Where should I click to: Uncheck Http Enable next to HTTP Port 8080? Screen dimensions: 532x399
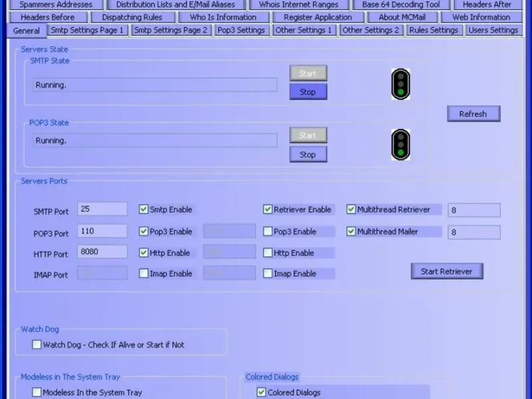pos(144,253)
